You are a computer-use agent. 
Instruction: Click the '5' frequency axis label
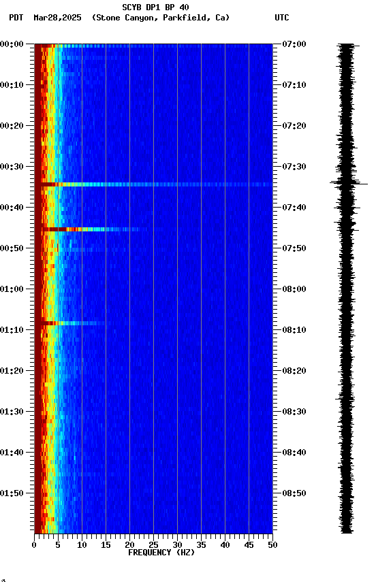(x=58, y=546)
